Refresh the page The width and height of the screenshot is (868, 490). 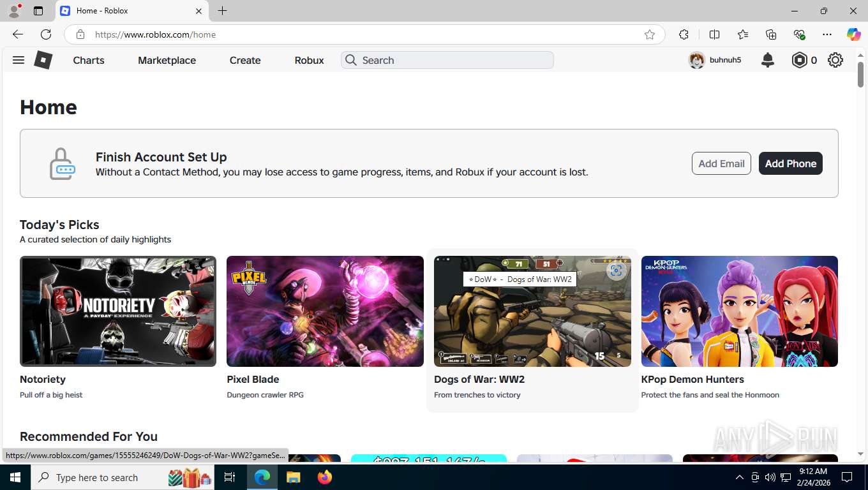(46, 34)
